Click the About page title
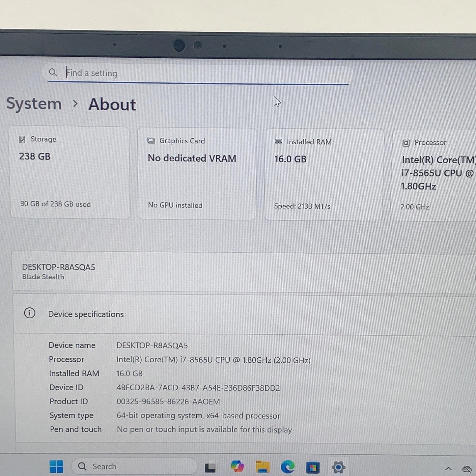This screenshot has width=476, height=476. 112,104
